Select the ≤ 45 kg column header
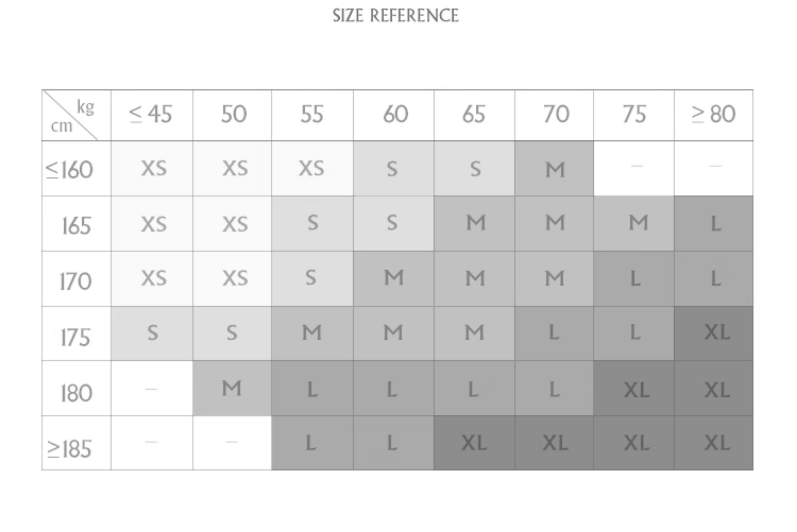 [151, 114]
